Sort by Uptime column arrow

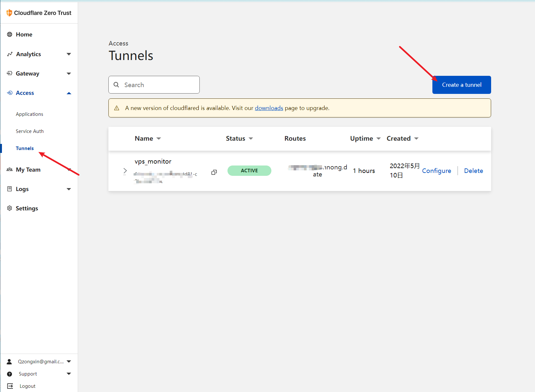(379, 138)
